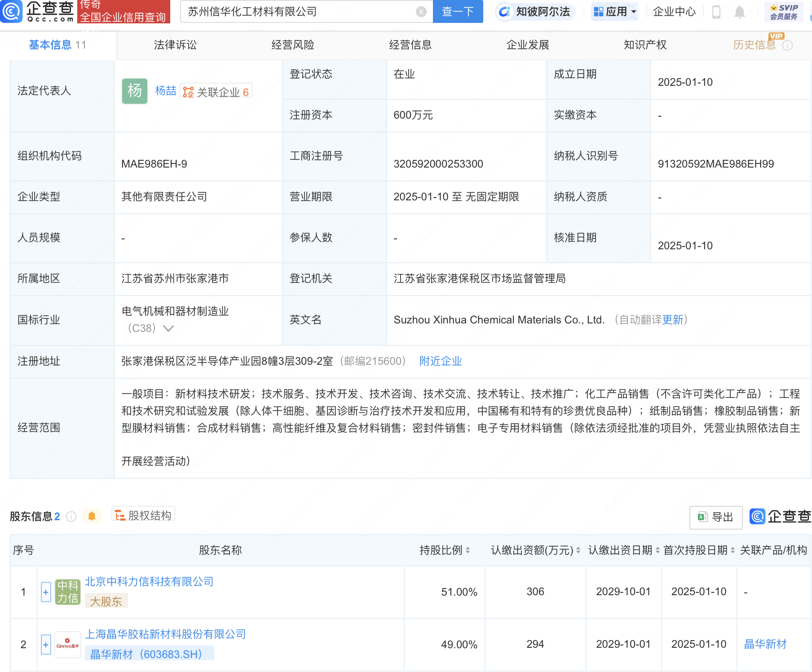The height and width of the screenshot is (672, 812).
Task: Click 杨 avatar of legal representative
Action: (x=135, y=91)
